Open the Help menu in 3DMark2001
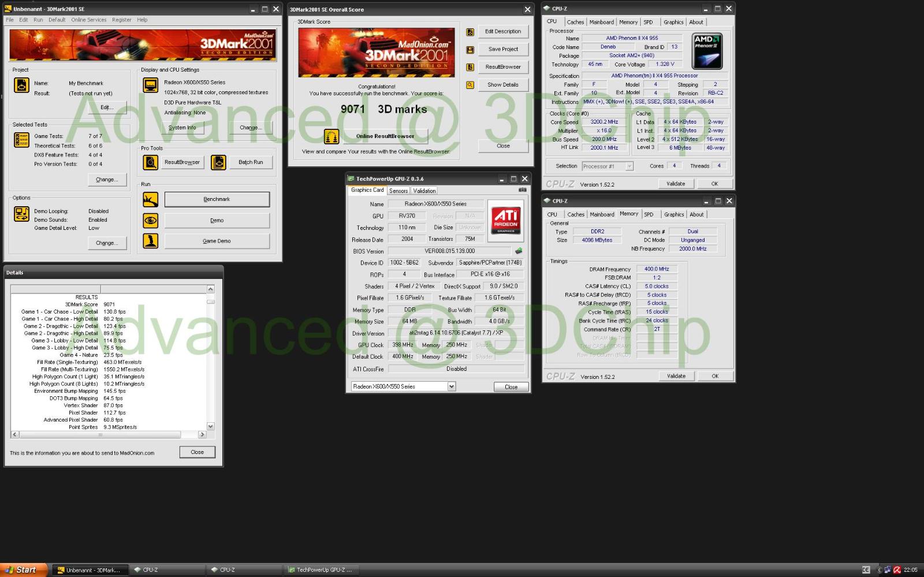This screenshot has height=577, width=924. pos(142,20)
